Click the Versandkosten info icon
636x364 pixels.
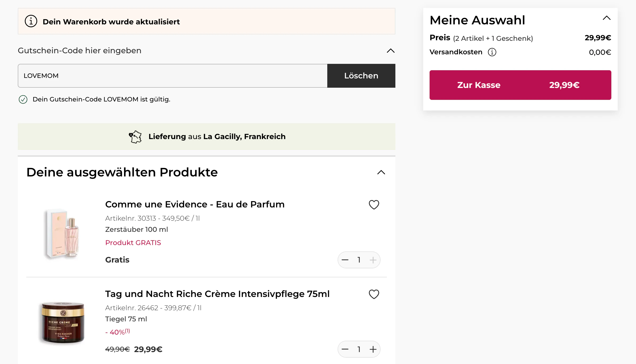(x=492, y=52)
